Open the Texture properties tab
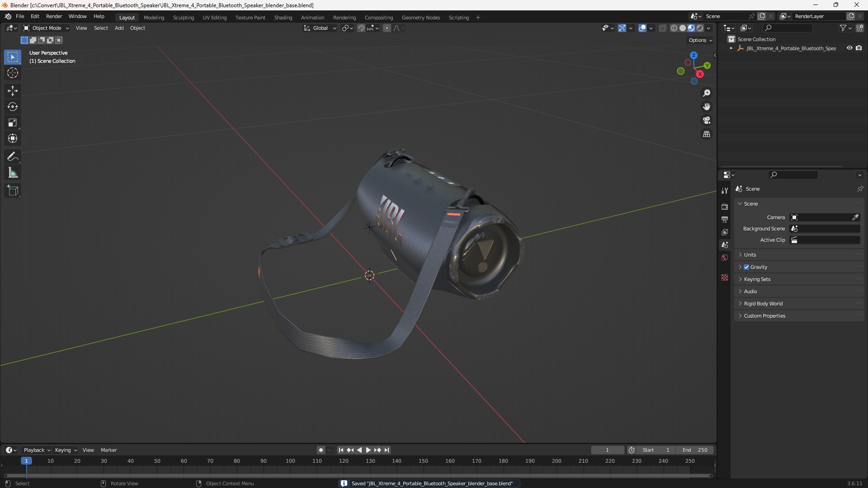 click(725, 277)
